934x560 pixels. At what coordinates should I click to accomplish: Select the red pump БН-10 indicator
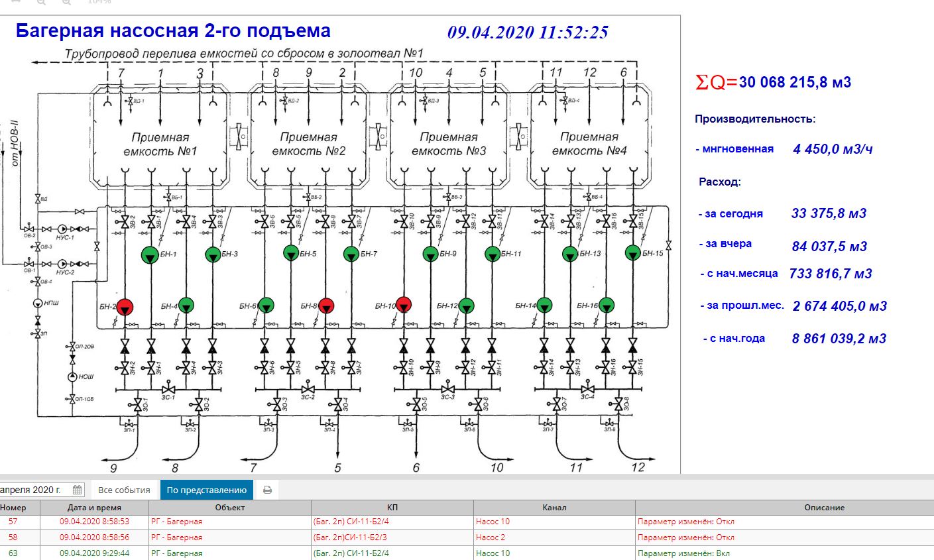[404, 305]
